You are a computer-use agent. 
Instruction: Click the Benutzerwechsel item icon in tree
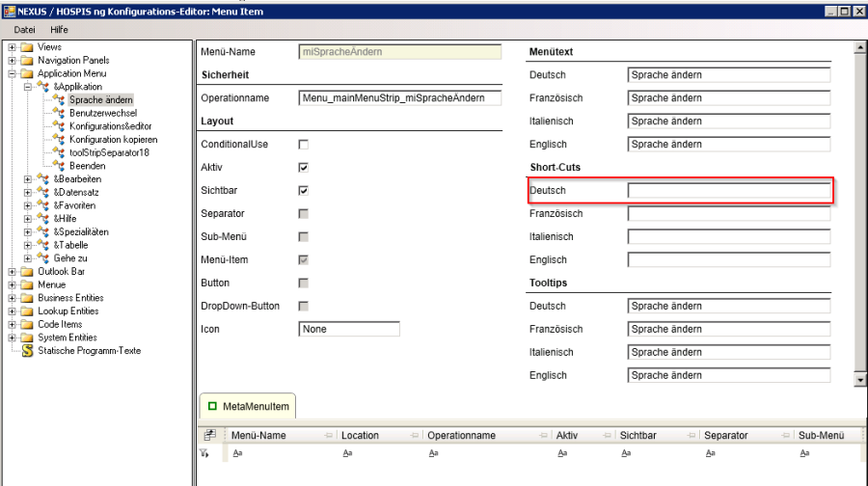coord(59,113)
